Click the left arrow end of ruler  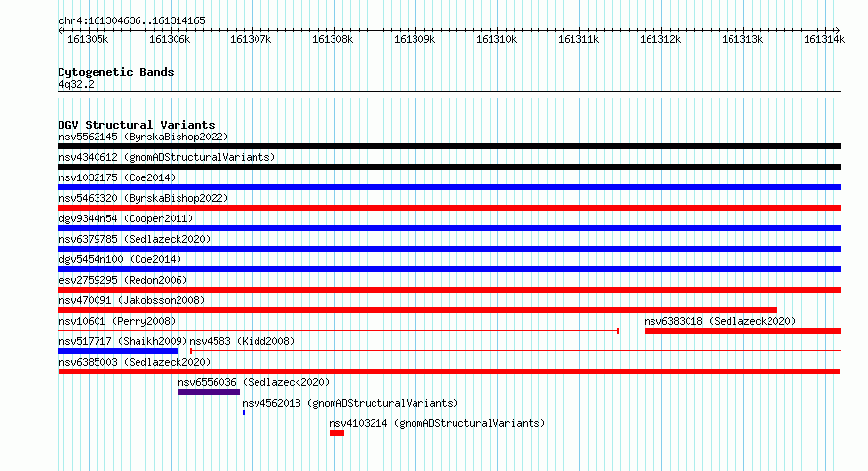pyautogui.click(x=60, y=31)
